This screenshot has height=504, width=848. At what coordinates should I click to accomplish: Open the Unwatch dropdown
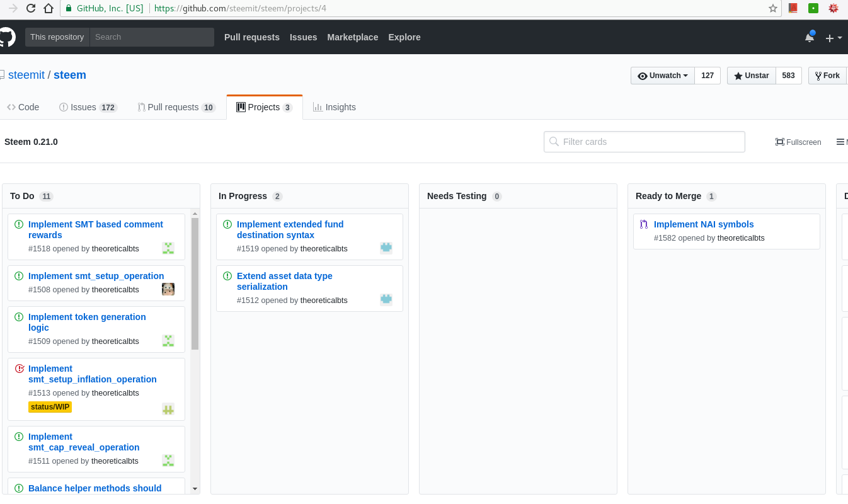tap(662, 76)
